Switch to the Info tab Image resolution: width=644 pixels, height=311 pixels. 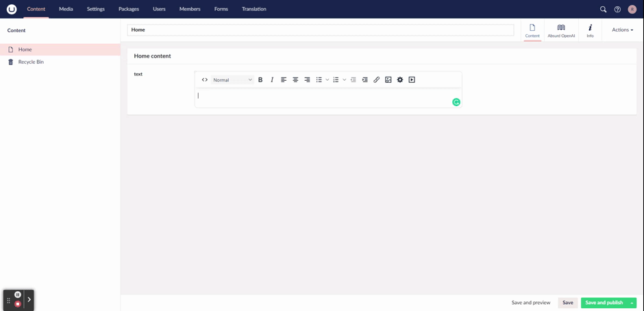click(x=590, y=31)
